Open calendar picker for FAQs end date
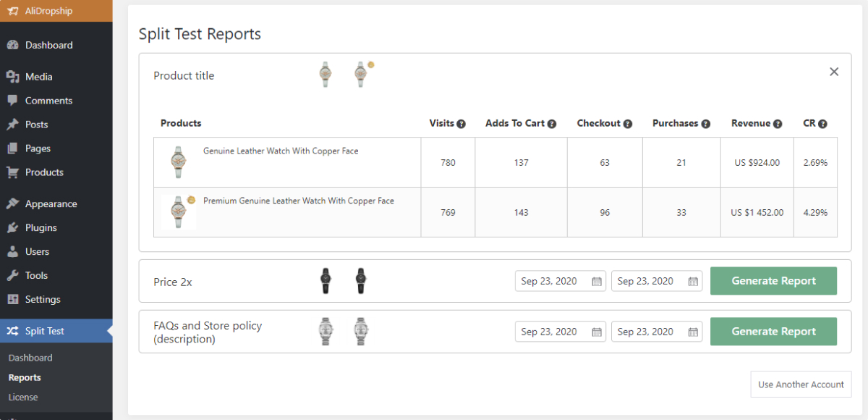The image size is (868, 420). (x=693, y=332)
